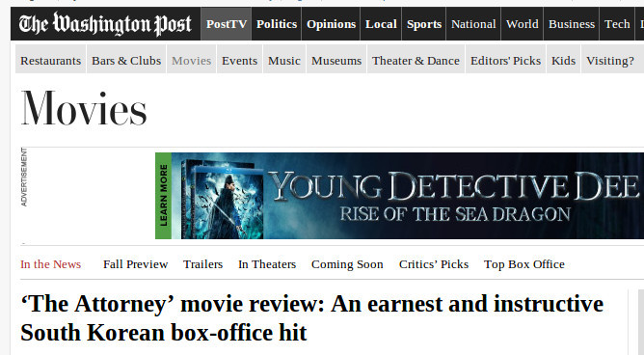Open the Tech section
This screenshot has height=355, width=644.
617,24
